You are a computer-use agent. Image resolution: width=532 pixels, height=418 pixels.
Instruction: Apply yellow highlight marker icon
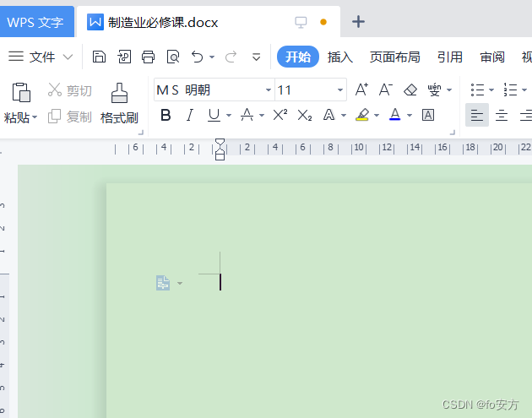point(363,115)
